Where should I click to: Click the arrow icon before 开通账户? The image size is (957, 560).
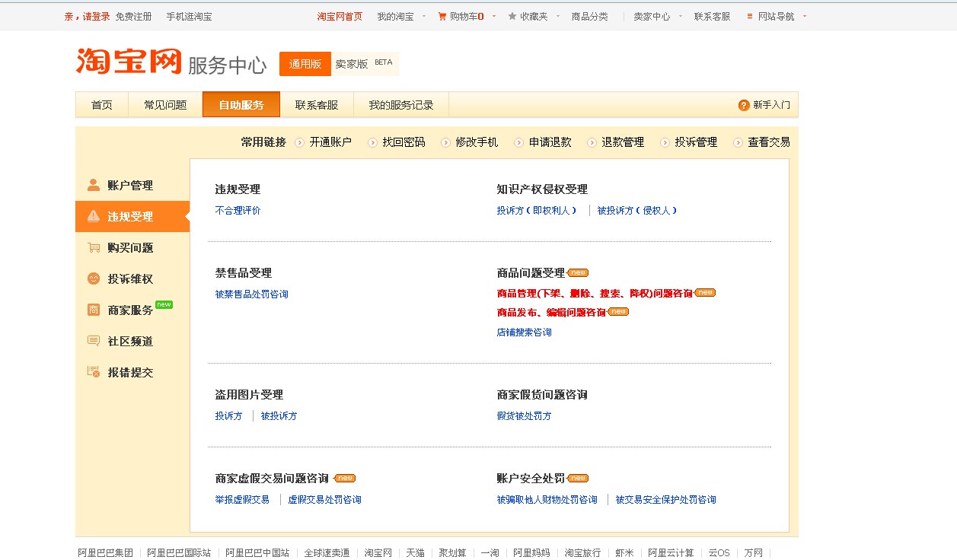pyautogui.click(x=299, y=142)
